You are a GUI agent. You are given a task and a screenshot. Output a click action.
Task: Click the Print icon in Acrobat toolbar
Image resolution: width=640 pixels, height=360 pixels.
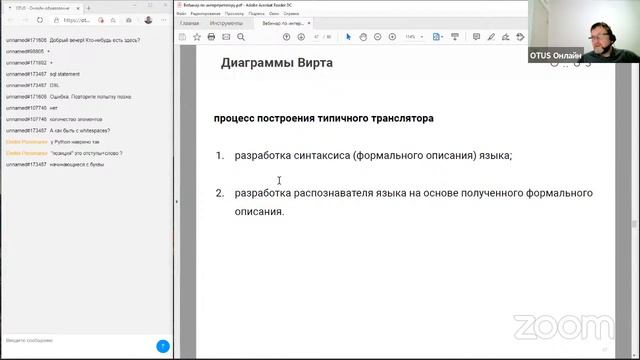tap(211, 37)
